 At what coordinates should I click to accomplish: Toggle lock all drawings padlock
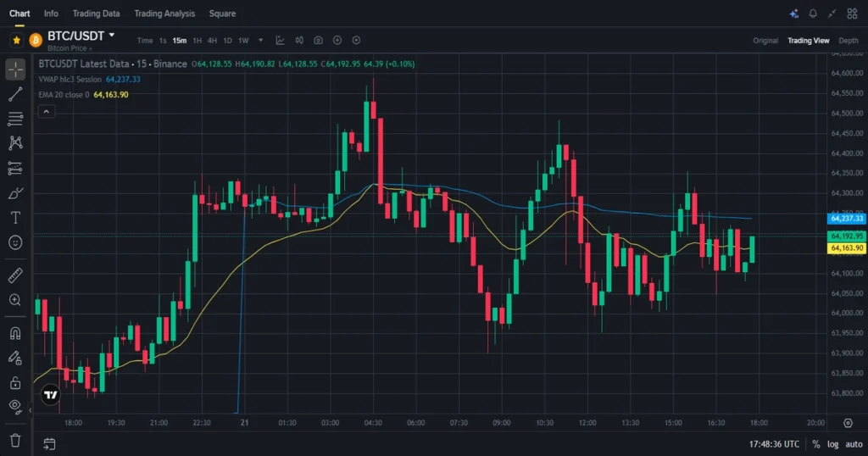click(x=15, y=382)
